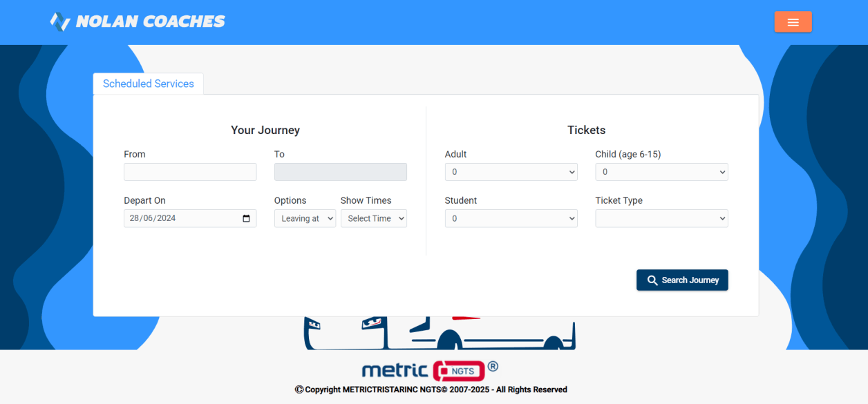Viewport: 868px width, 404px height.
Task: Click the NOLAN COACHES wordmark
Action: [150, 21]
